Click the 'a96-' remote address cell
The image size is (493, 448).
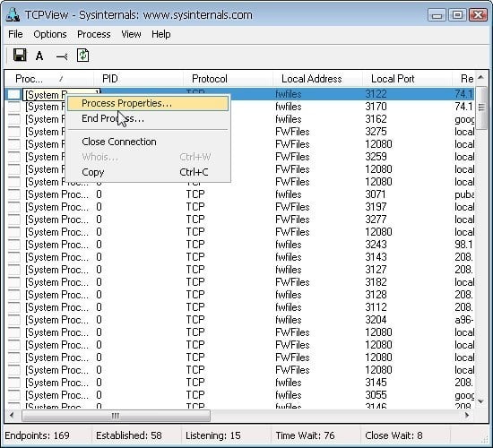pyautogui.click(x=464, y=320)
